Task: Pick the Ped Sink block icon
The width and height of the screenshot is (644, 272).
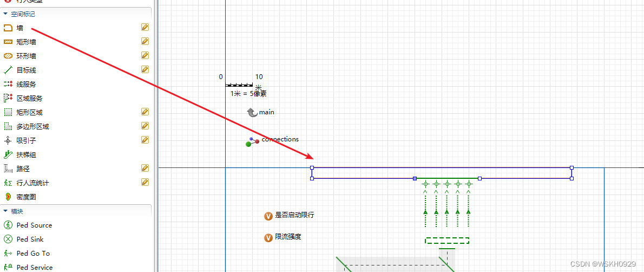Action: 8,239
